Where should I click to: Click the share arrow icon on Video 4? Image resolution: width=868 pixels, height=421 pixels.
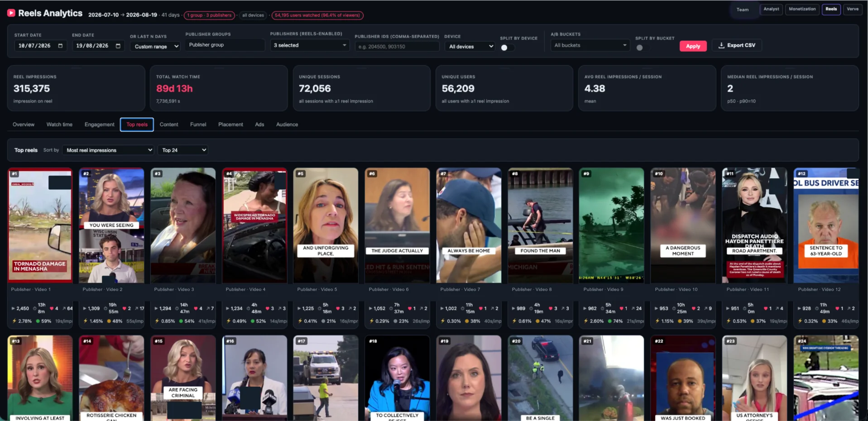pos(279,308)
